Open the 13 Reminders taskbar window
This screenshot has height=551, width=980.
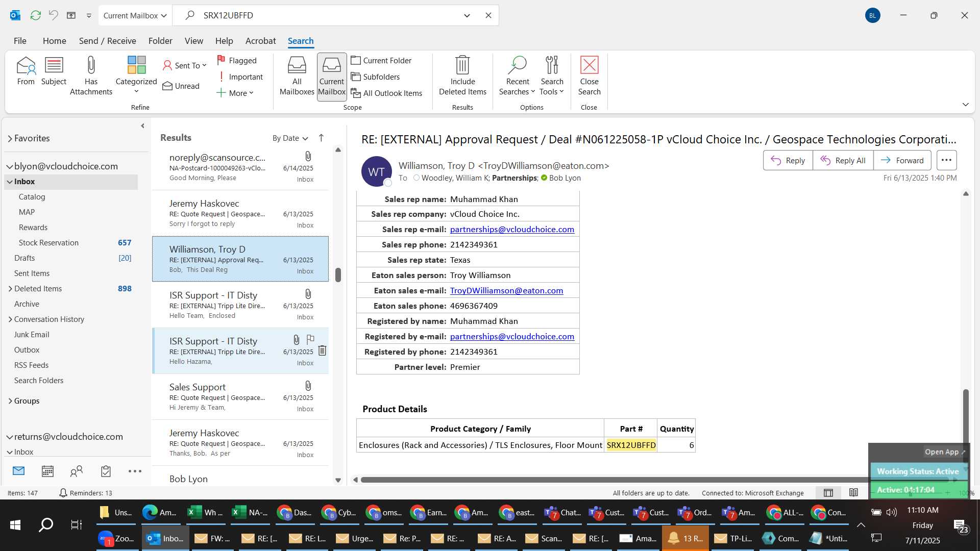685,539
